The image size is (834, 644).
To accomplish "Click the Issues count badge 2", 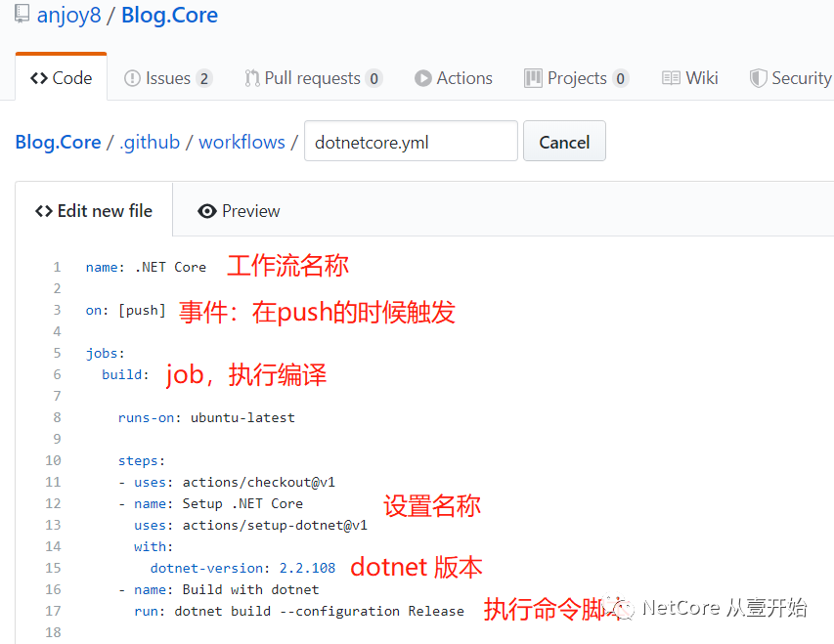I will click(203, 79).
